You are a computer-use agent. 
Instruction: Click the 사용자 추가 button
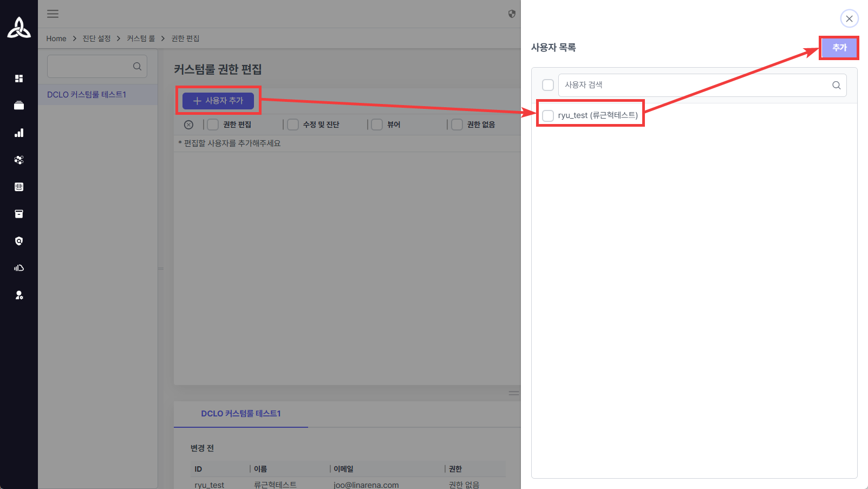pos(218,101)
